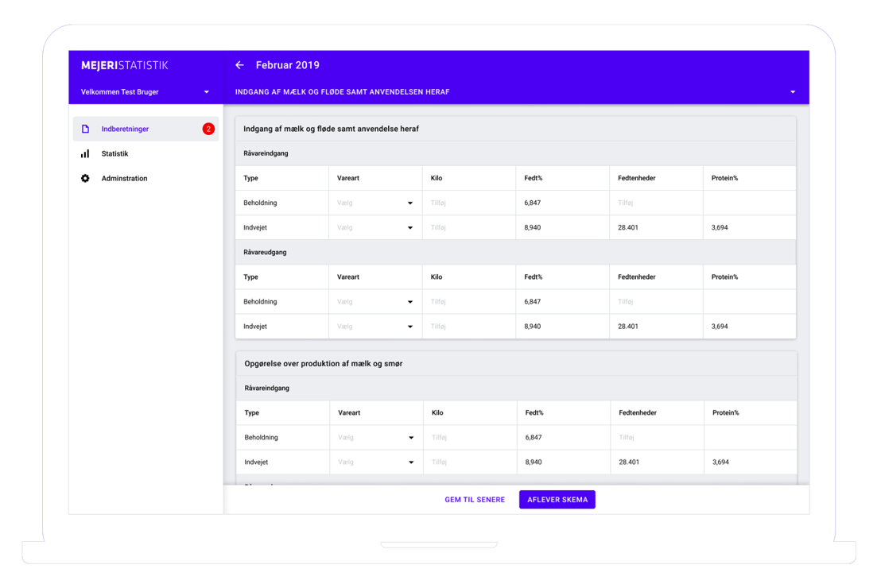Open Vareart dropdown for Indvejet in Opgørelse section

point(376,462)
